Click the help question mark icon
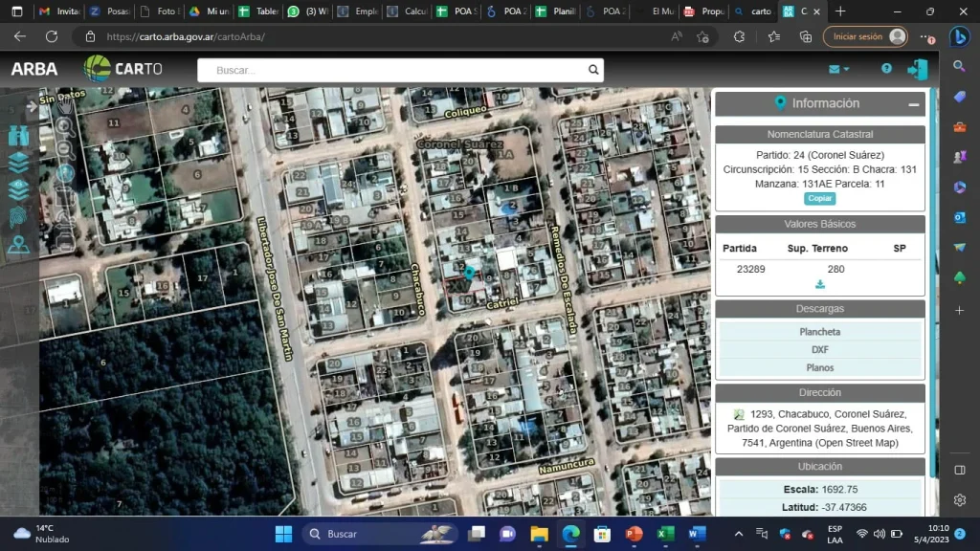Viewport: 980px width, 551px height. pos(886,69)
